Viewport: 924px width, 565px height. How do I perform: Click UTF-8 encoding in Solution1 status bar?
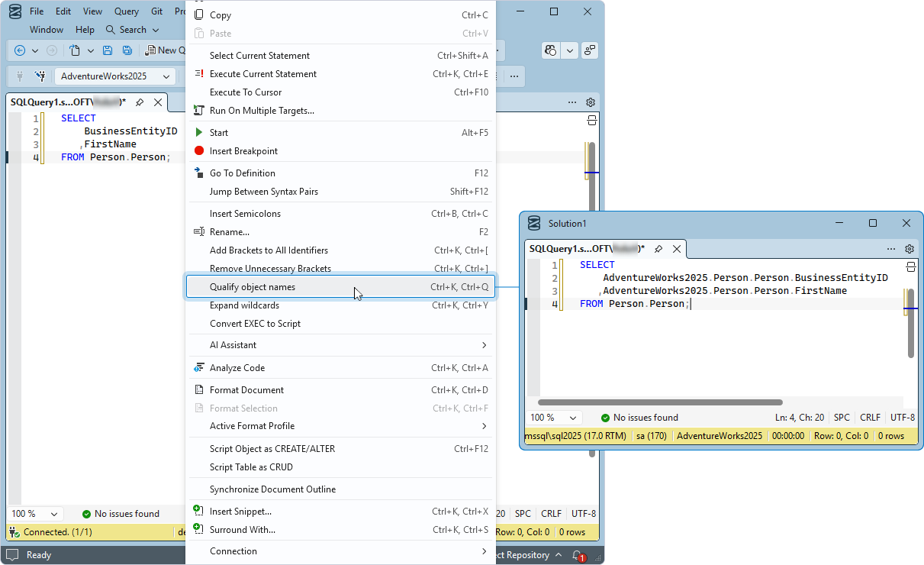[902, 418]
